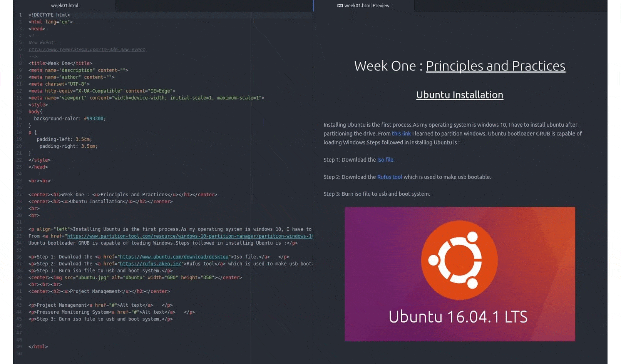The width and height of the screenshot is (621, 364).
Task: Click the 'Principles and Practices' heading text
Action: [x=495, y=66]
